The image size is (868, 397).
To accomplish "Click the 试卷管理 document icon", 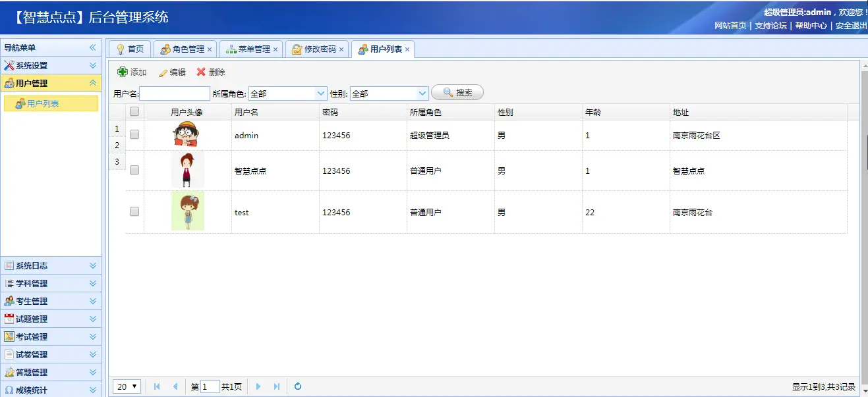I will click(9, 354).
